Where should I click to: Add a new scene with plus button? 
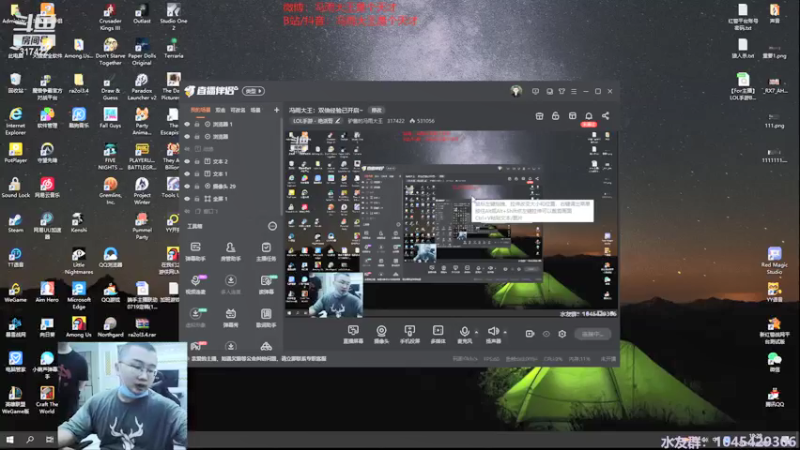click(276, 110)
